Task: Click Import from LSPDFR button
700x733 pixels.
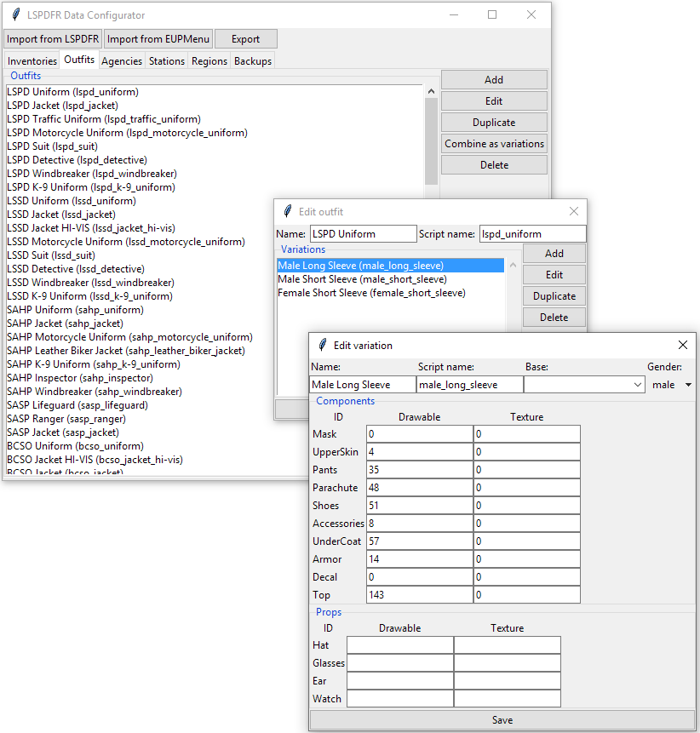Action: [53, 39]
